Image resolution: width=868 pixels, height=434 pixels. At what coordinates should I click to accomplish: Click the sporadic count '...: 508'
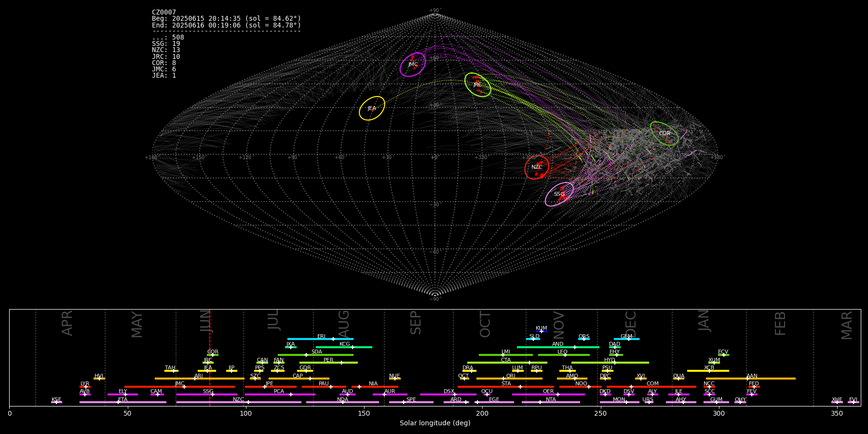pos(168,38)
